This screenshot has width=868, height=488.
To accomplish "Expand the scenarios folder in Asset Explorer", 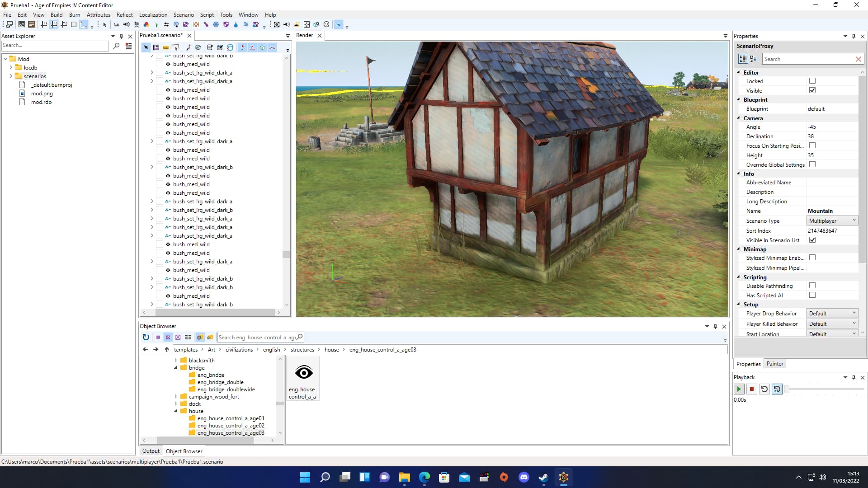I will click(11, 76).
